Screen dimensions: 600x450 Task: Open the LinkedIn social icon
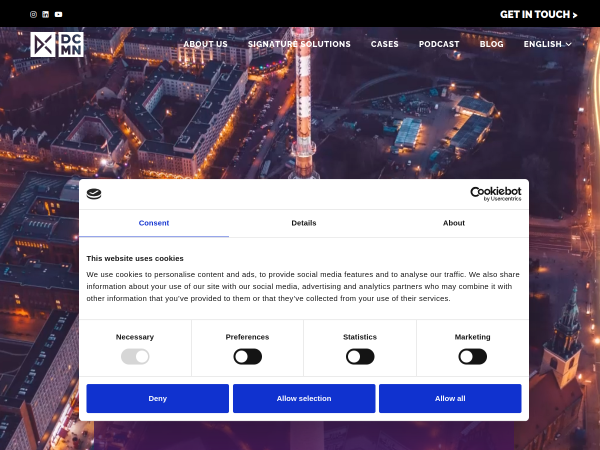[x=46, y=15]
